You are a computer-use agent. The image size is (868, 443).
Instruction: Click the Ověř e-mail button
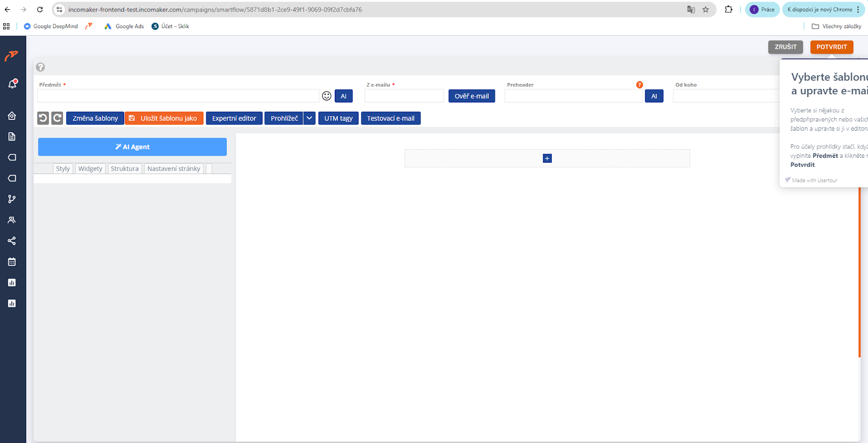coord(472,96)
